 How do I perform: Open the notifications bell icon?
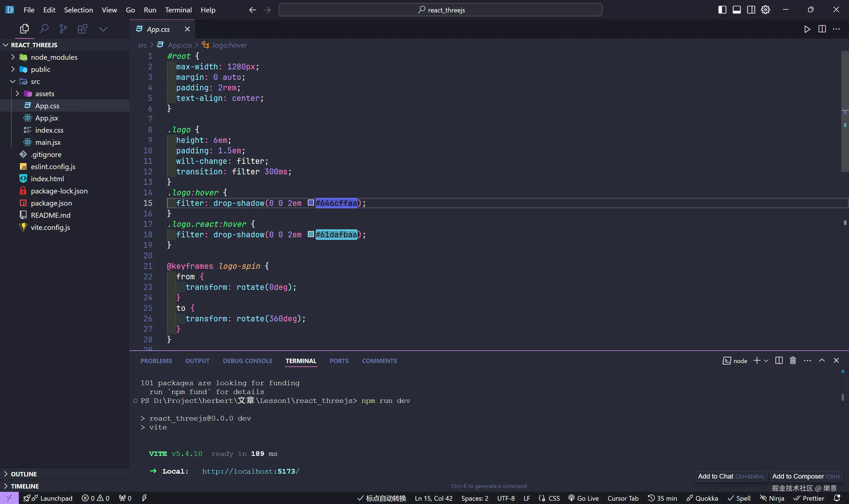click(x=837, y=498)
